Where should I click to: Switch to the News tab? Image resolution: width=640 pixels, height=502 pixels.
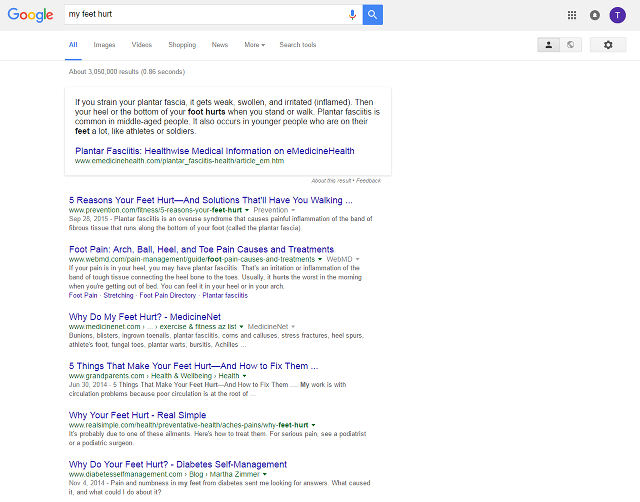point(220,45)
